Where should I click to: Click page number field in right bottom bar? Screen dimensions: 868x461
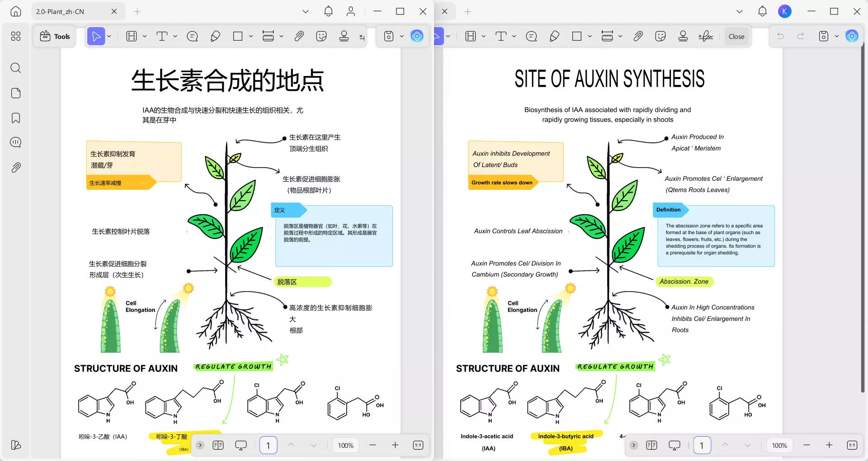point(702,446)
